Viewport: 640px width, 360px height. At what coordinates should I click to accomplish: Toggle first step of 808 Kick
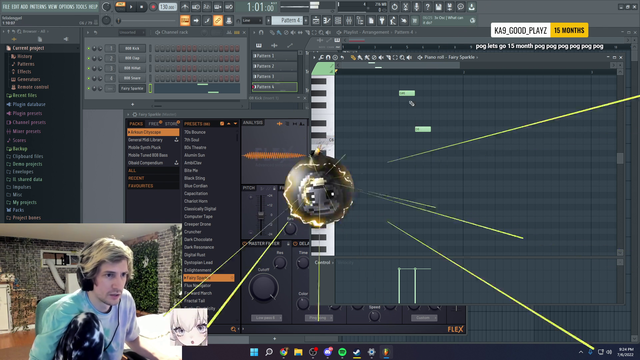[x=157, y=48]
